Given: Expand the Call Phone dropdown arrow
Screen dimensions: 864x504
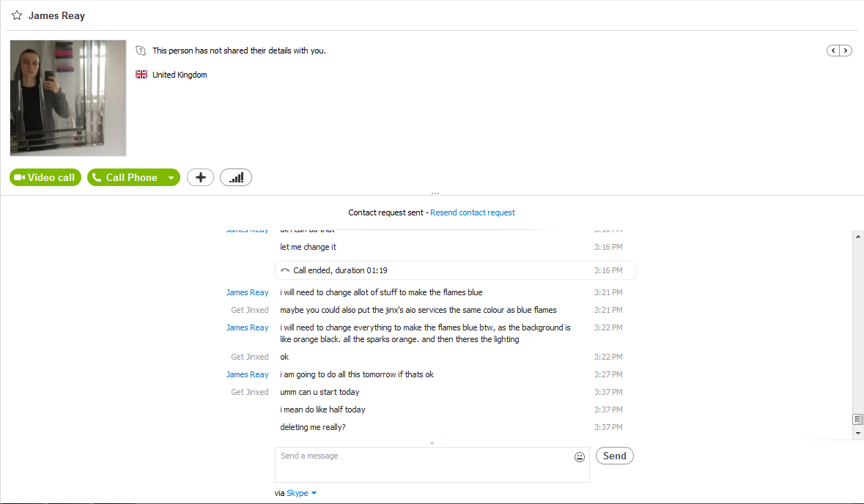Looking at the screenshot, I should [x=171, y=177].
